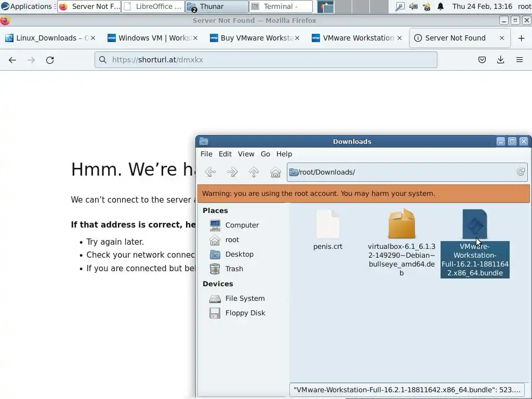Click Firefox logo in title bar
Viewport: 532px width, 399px height.
point(5,21)
